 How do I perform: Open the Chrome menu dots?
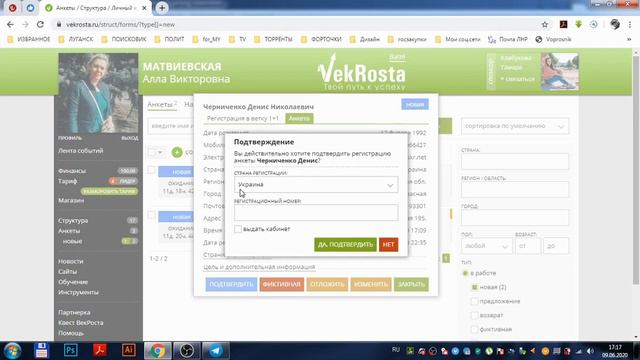[631, 24]
